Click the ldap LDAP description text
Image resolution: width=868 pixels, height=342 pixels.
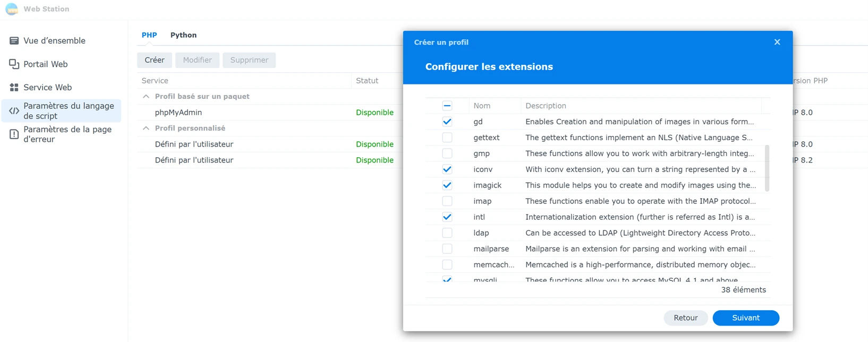point(641,233)
